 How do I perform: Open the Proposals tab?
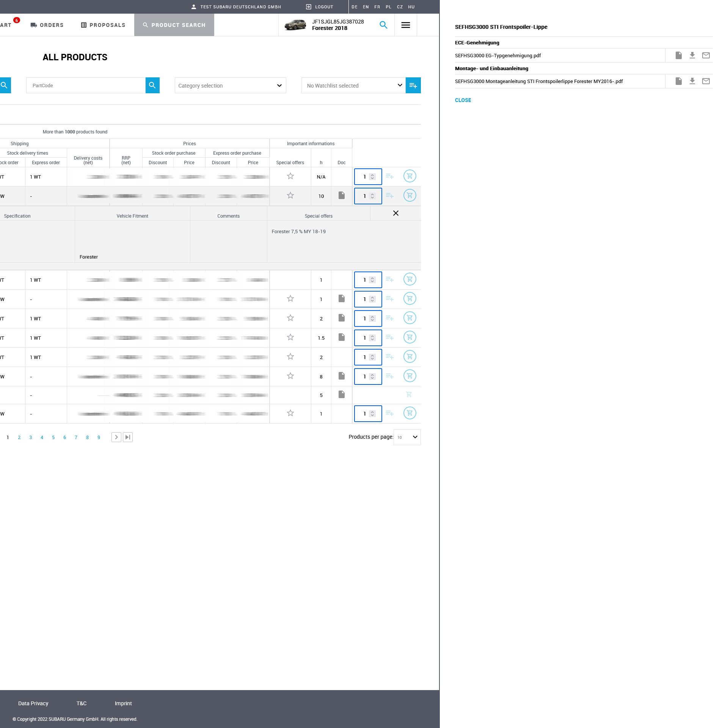pyautogui.click(x=103, y=25)
